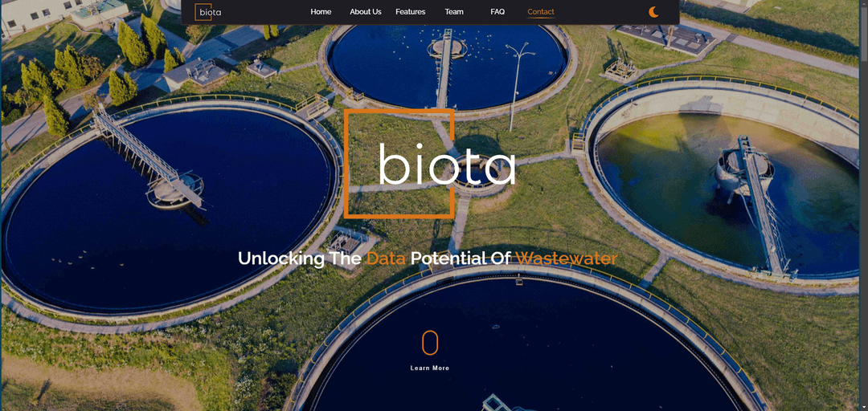Open the Features nav link
Image resolution: width=868 pixels, height=411 pixels.
pos(410,11)
